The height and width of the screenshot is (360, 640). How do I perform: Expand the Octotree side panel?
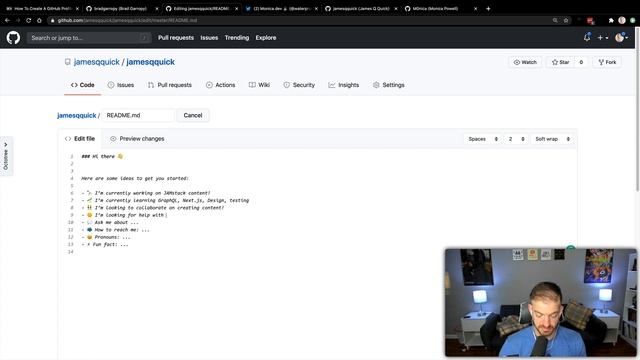click(x=6, y=156)
